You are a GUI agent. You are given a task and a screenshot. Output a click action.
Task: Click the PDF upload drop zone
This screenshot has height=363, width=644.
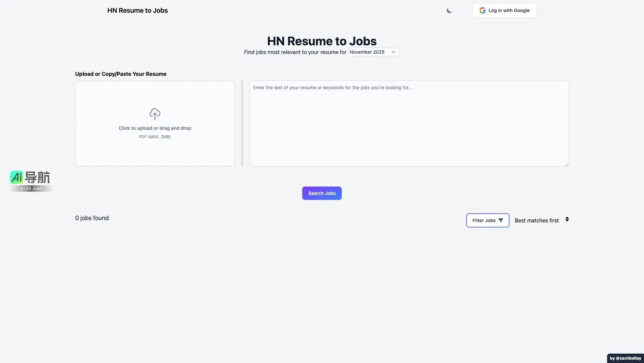click(155, 123)
